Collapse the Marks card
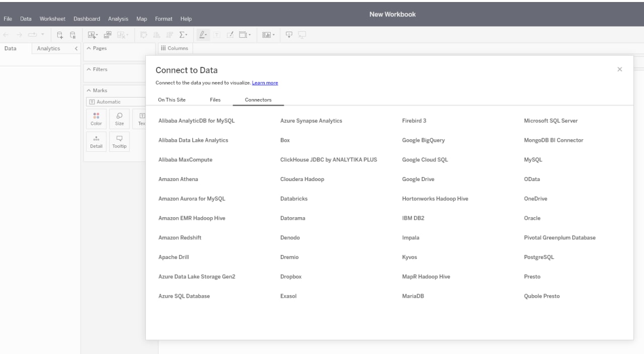The height and width of the screenshot is (354, 644). pos(89,91)
